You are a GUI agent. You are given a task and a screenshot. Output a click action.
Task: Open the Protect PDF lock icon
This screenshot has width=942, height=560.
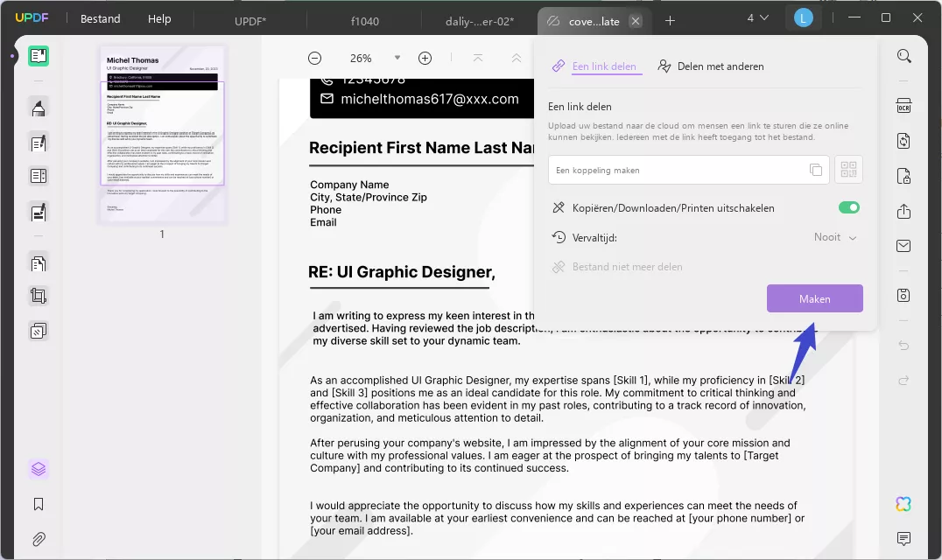click(x=904, y=176)
